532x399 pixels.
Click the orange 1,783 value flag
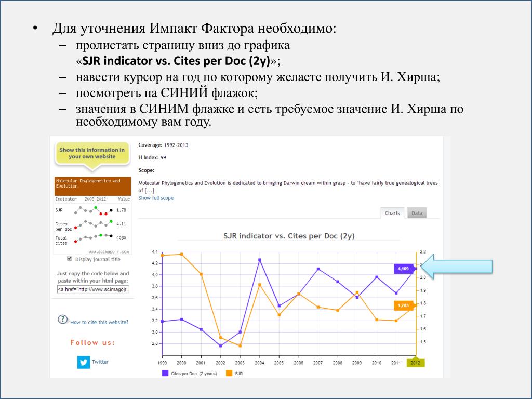click(x=403, y=305)
